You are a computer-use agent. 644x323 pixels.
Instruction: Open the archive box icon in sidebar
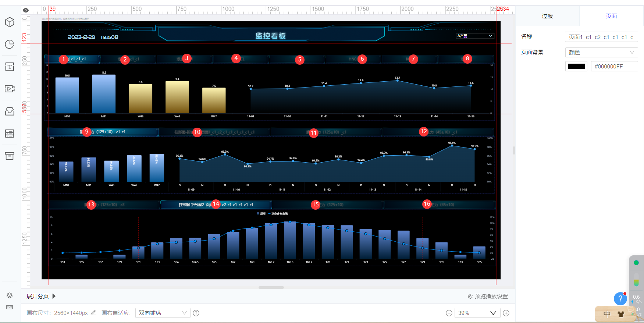[x=10, y=156]
